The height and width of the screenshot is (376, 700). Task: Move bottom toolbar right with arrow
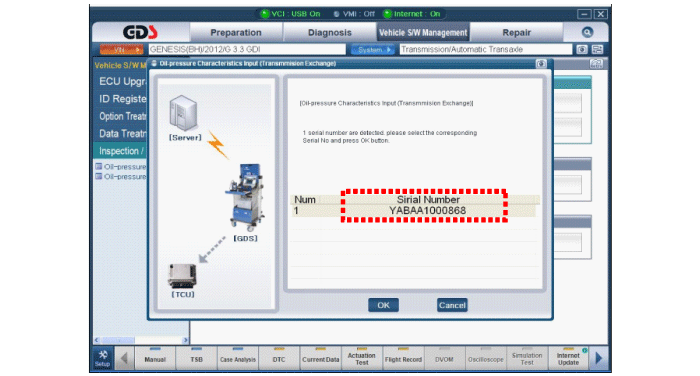point(599,358)
